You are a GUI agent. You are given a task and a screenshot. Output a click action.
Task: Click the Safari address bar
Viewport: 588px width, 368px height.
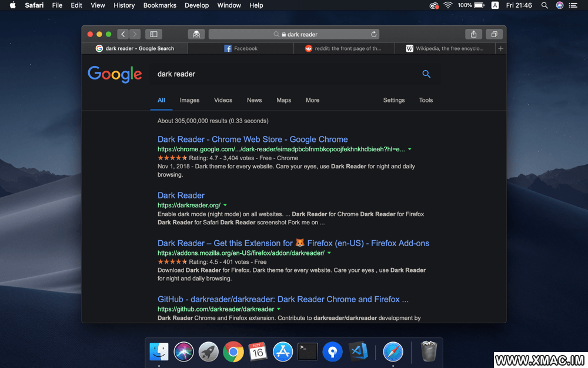(x=293, y=34)
